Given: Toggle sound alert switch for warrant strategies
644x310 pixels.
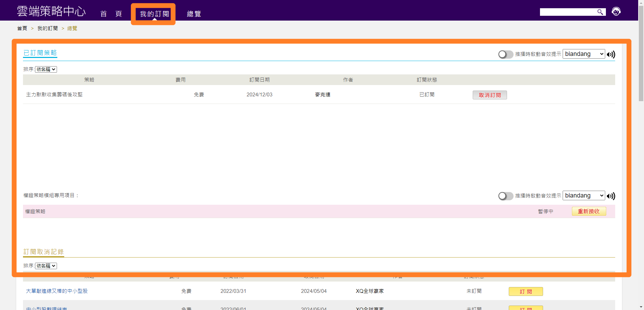Looking at the screenshot, I should coord(505,196).
